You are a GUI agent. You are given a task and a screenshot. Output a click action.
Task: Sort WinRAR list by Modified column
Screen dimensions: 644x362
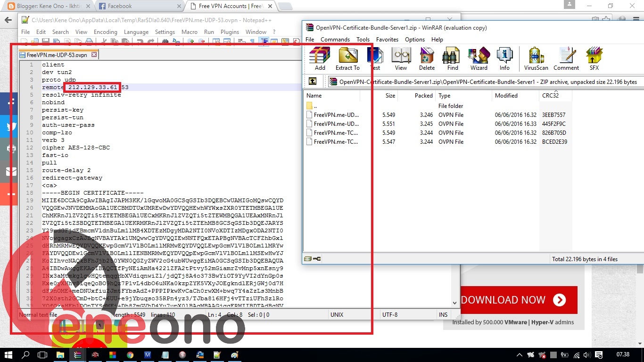[515, 95]
